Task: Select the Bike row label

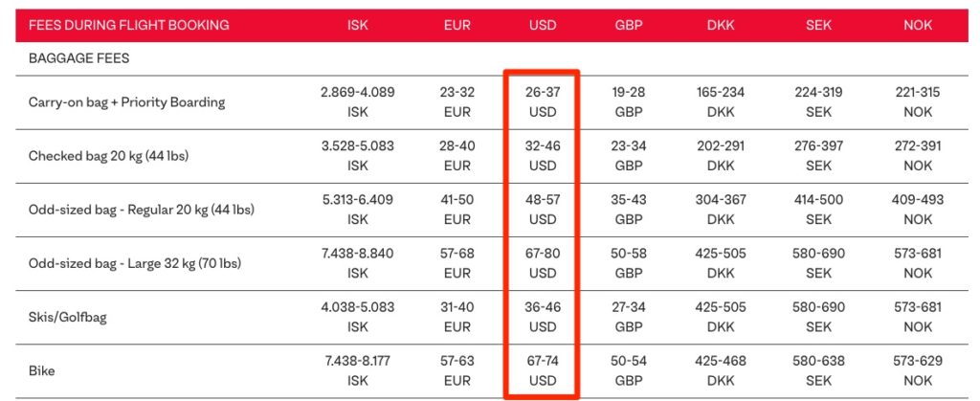Action: (42, 369)
